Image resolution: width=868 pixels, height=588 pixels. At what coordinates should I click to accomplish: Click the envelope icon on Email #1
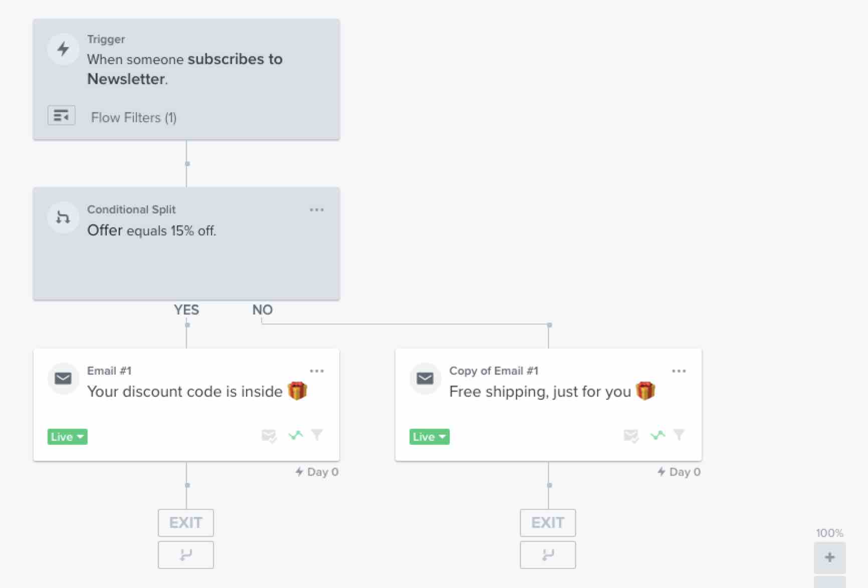tap(63, 379)
